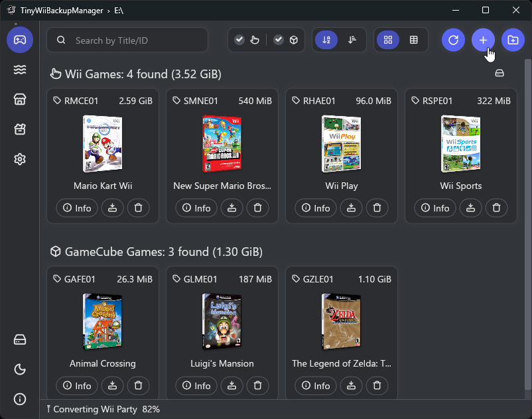Click the refresh games button

(453, 40)
